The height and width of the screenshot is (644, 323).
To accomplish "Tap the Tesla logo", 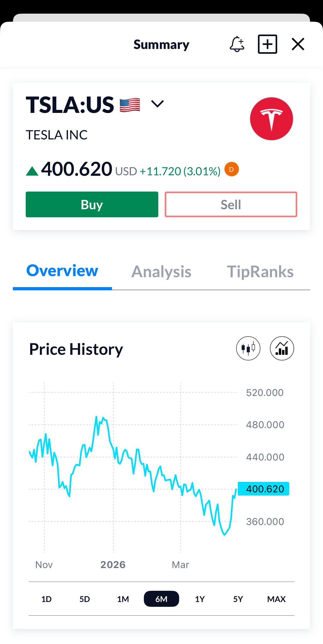I will point(271,119).
